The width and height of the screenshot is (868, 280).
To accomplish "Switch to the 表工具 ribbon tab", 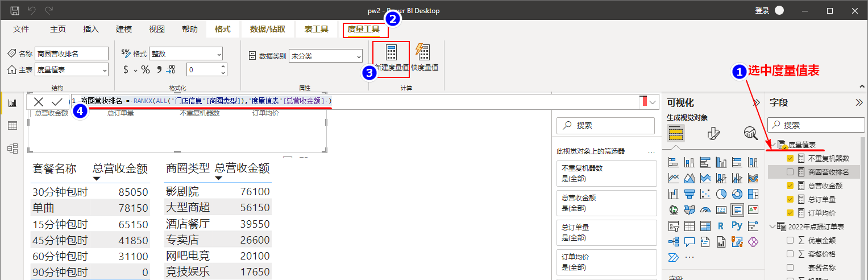I will tap(317, 29).
